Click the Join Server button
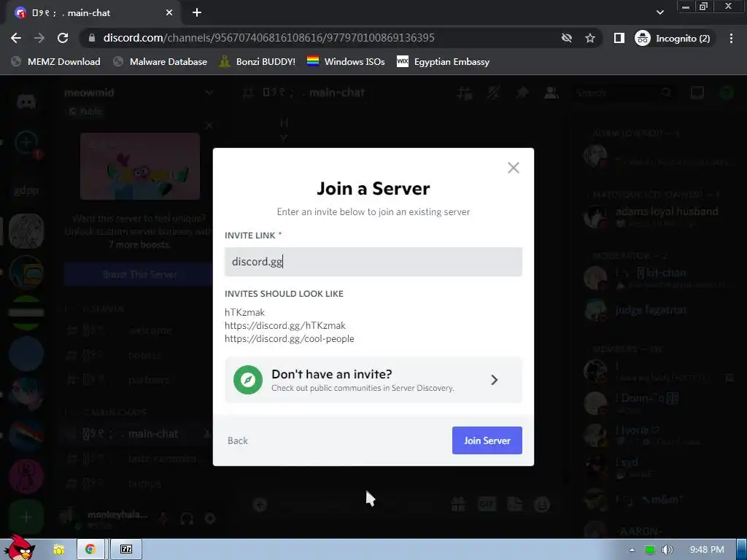Screen dimensions: 747x560 click(487, 440)
